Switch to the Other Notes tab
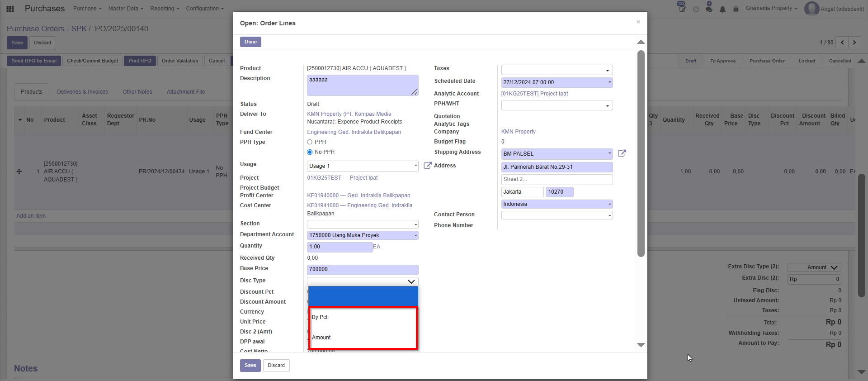The height and width of the screenshot is (381, 868). (x=137, y=92)
